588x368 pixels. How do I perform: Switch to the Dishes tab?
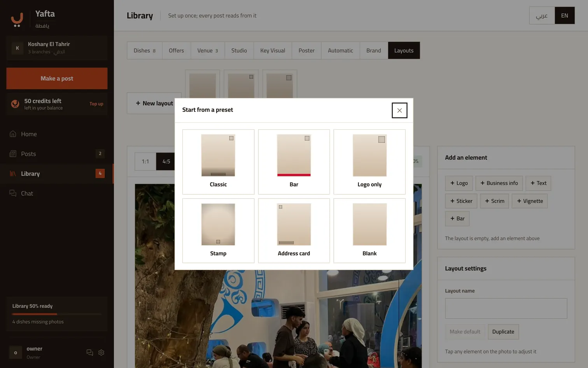point(145,51)
